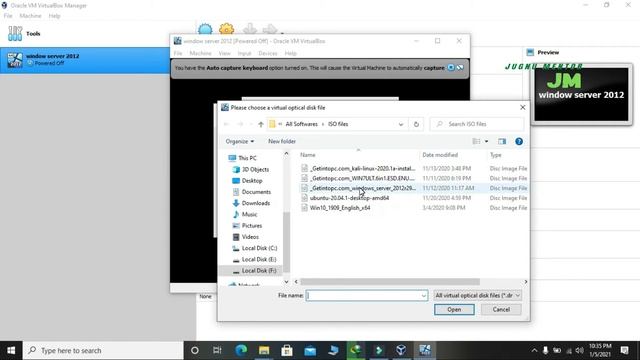This screenshot has height=360, width=640.
Task: Go back in the file dialog
Action: tap(227, 124)
